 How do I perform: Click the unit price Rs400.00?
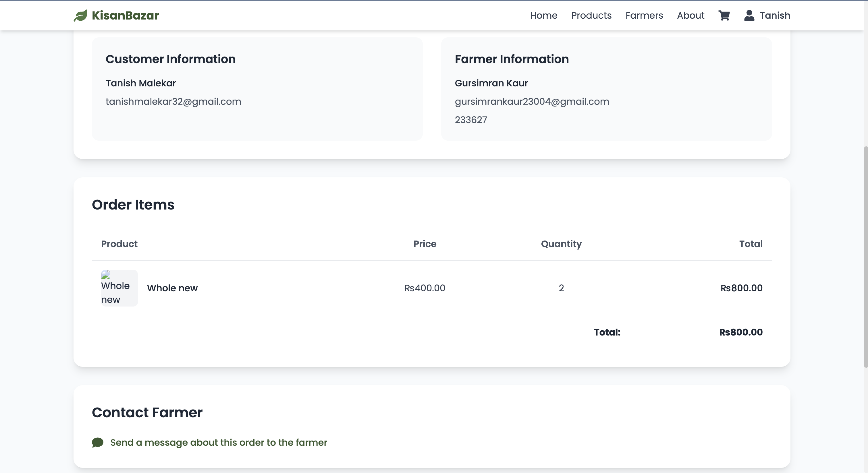coord(425,288)
